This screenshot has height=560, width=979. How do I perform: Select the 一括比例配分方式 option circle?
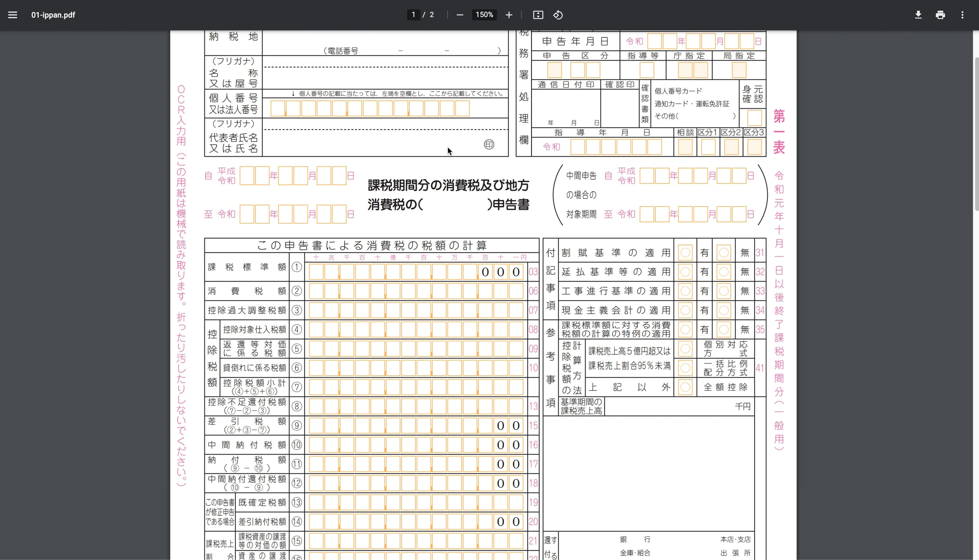coord(685,367)
